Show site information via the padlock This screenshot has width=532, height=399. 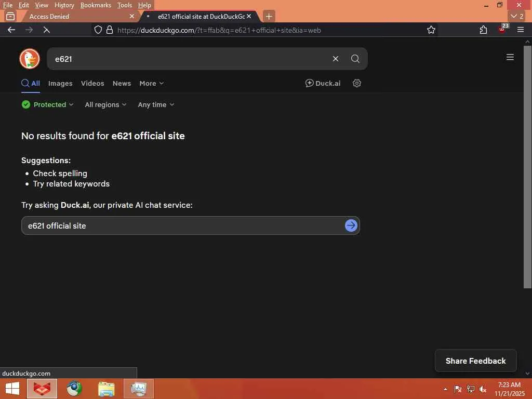pos(109,30)
